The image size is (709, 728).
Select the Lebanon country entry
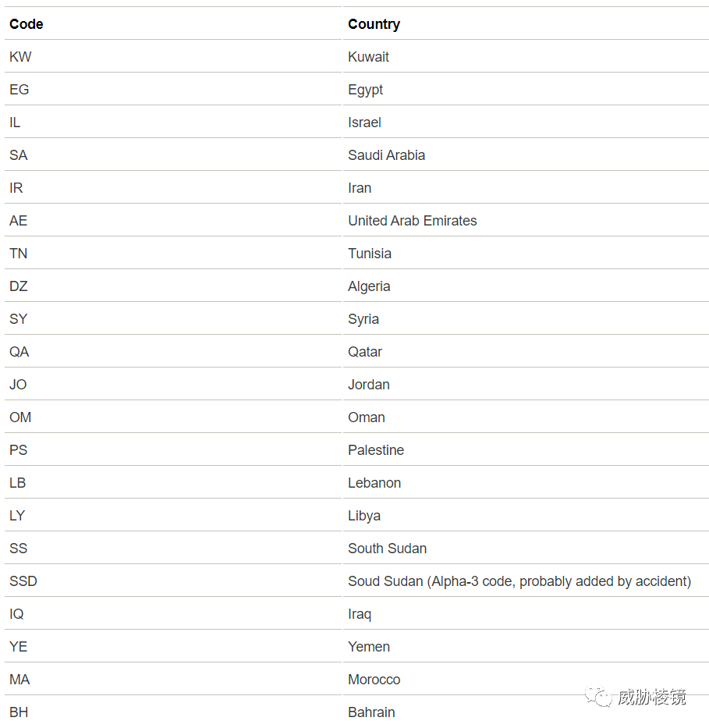[374, 483]
